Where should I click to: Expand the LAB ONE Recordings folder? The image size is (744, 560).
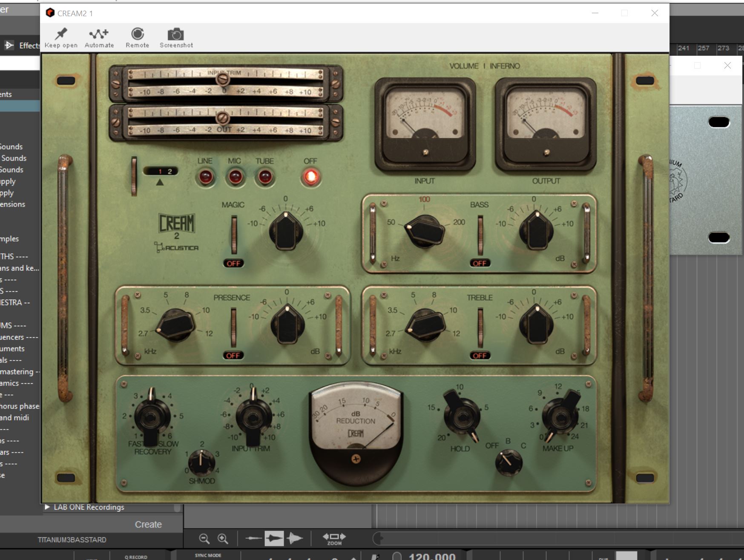[47, 507]
